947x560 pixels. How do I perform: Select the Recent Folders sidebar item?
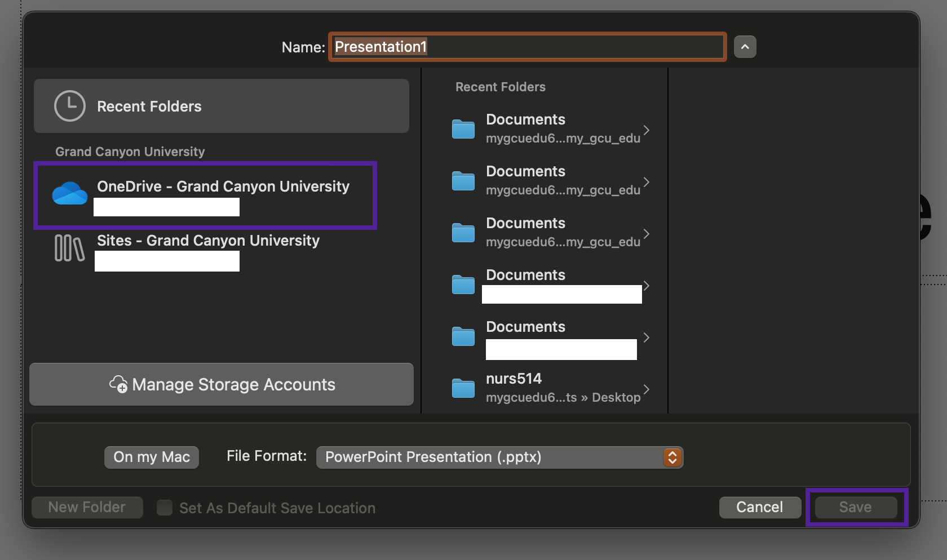222,106
